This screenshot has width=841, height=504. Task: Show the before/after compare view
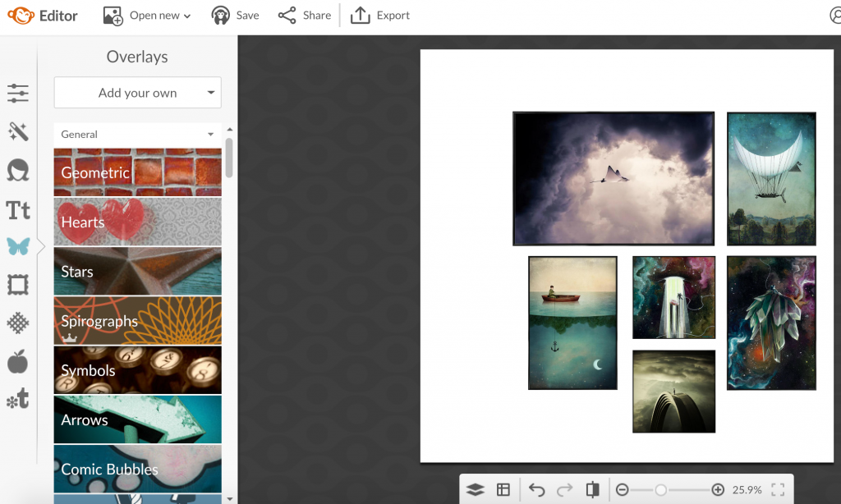[x=593, y=489]
